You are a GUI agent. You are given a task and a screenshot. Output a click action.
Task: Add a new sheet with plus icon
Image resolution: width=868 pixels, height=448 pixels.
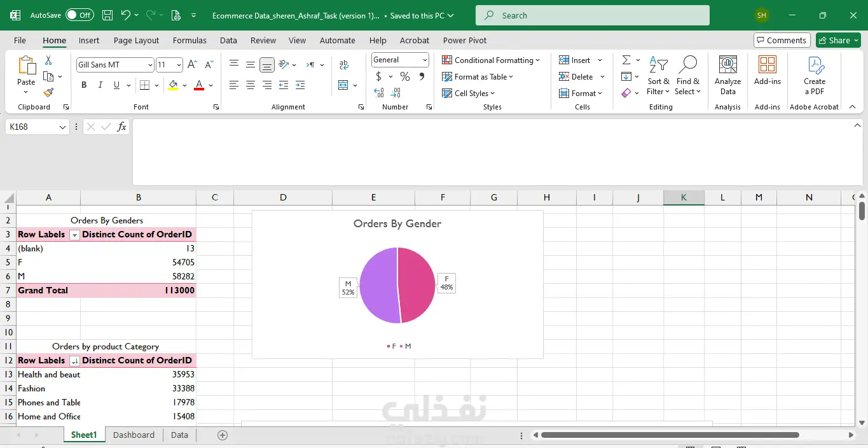click(223, 435)
